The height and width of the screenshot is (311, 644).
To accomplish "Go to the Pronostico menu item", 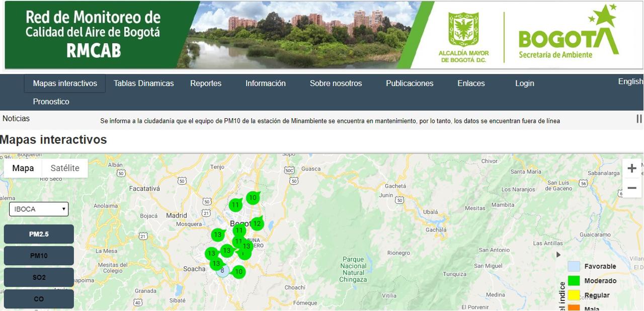I will pyautogui.click(x=51, y=102).
